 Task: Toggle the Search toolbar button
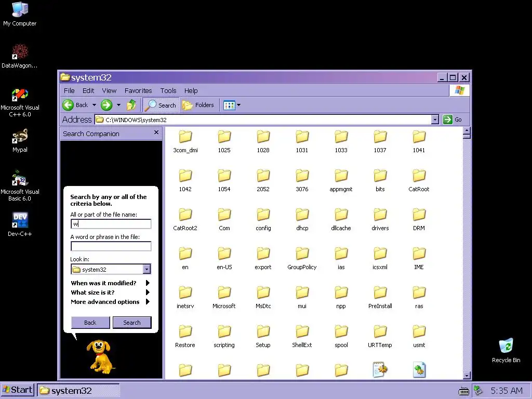point(160,105)
